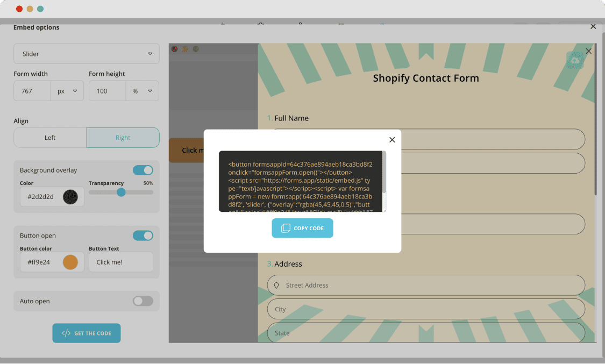This screenshot has height=364, width=605.
Task: Toggle the Button open switch
Action: (143, 235)
